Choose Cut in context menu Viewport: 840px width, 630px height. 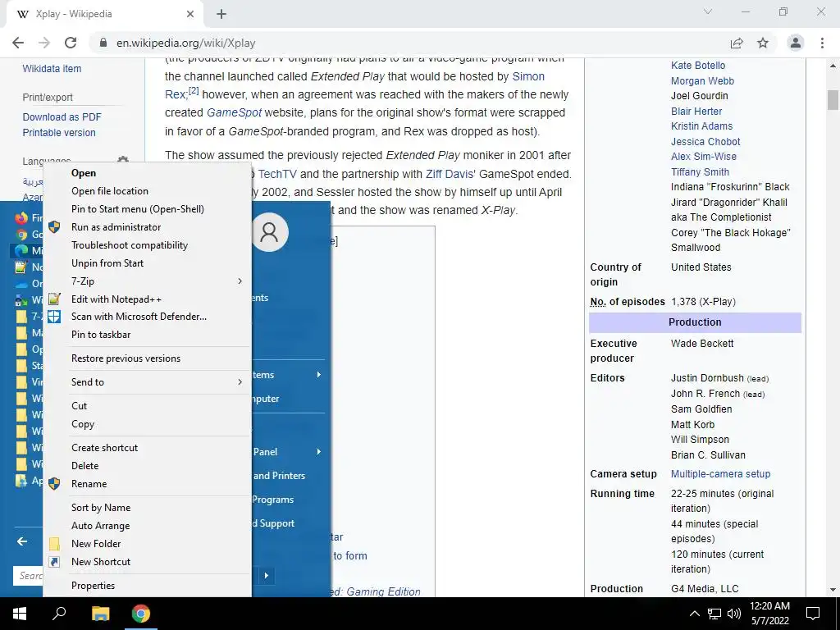[148, 406]
